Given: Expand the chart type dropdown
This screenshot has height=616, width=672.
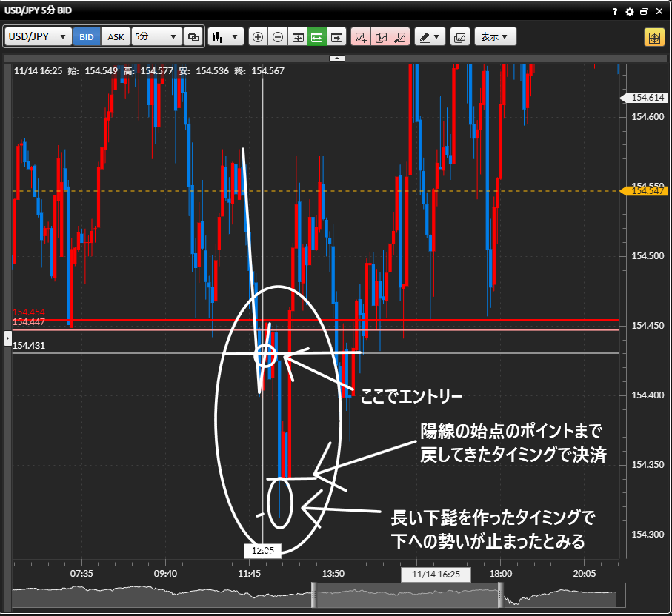Looking at the screenshot, I should [226, 37].
